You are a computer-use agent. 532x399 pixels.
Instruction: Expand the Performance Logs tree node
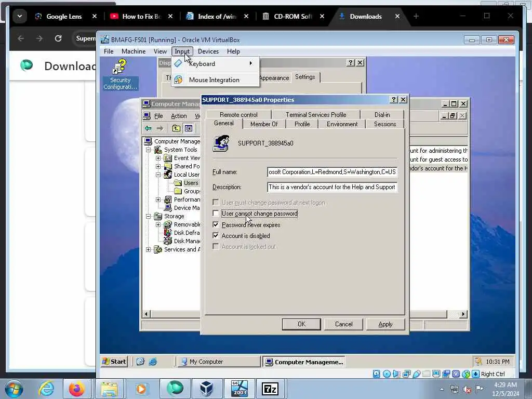[158, 199]
